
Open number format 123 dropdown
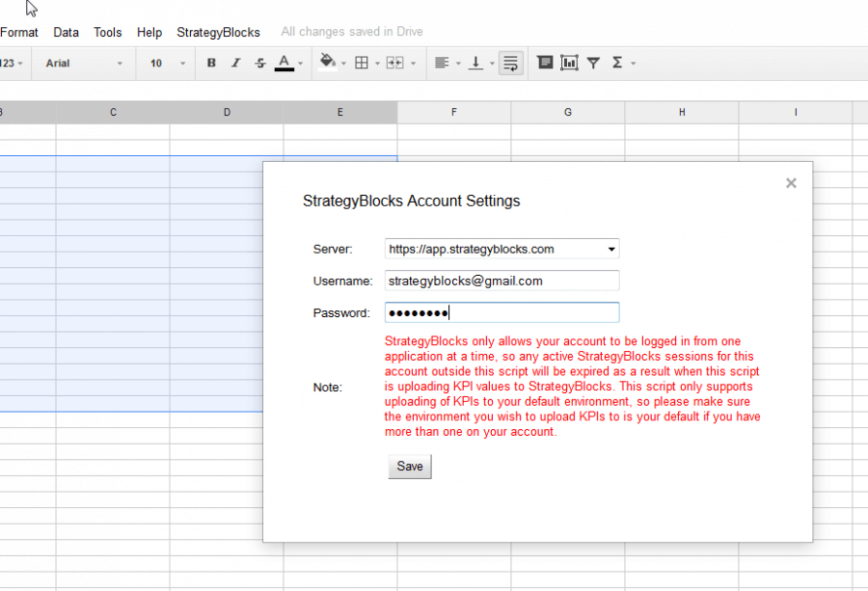pos(11,63)
